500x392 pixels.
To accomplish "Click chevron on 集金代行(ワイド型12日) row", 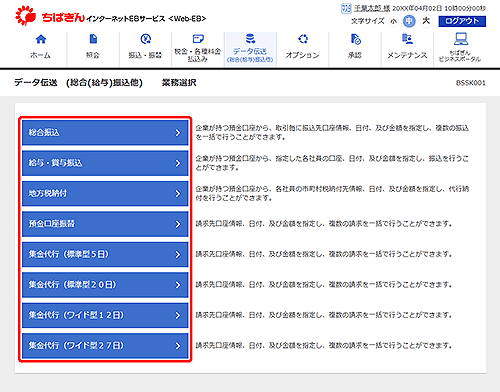I will [178, 315].
